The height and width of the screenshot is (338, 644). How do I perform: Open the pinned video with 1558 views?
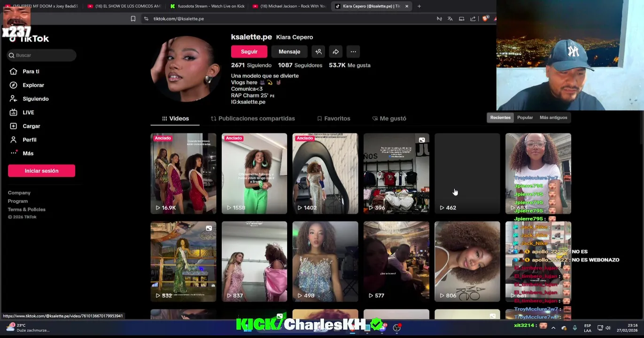tap(254, 174)
